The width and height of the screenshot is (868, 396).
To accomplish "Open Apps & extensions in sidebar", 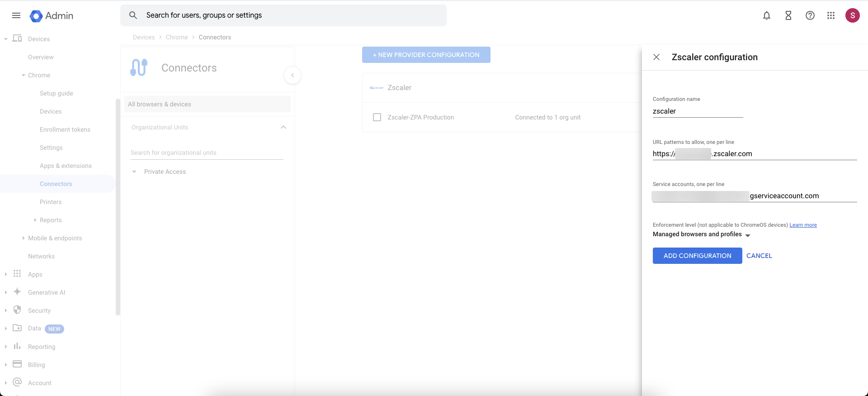I will [x=66, y=166].
